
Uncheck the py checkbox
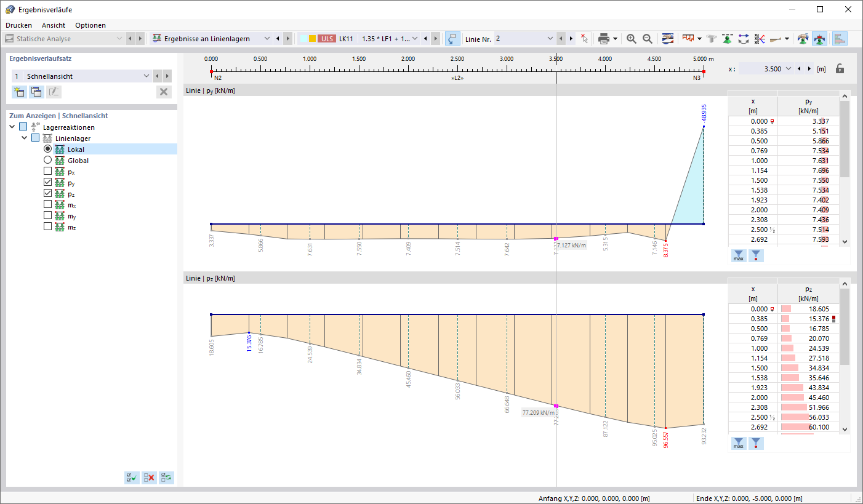click(x=47, y=182)
